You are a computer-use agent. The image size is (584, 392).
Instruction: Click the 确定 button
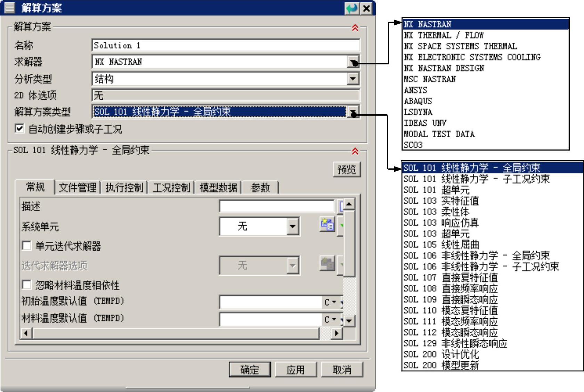[x=250, y=369]
